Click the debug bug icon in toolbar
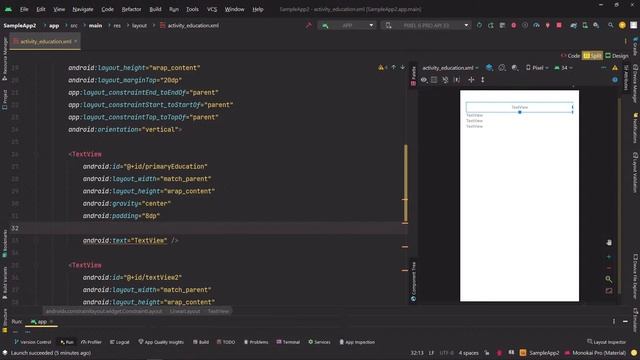Screen dimensions: 640x360 tap(513, 25)
